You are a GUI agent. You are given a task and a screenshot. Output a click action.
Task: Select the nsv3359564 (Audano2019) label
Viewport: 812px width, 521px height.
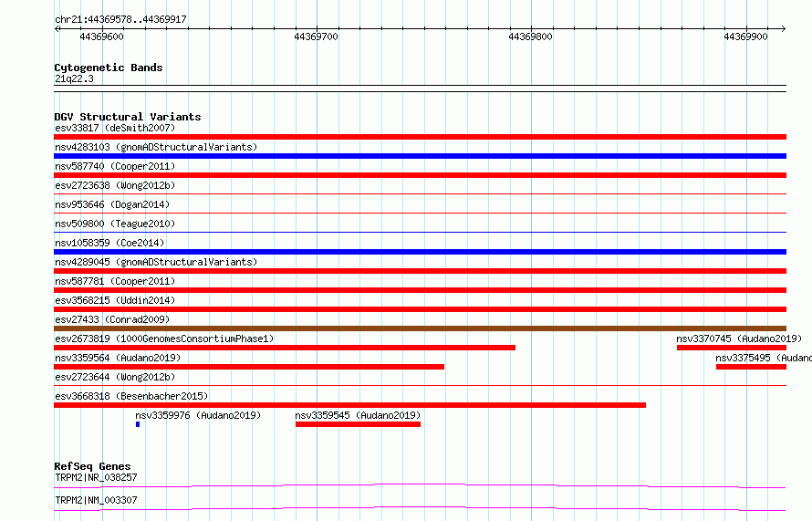pyautogui.click(x=118, y=358)
